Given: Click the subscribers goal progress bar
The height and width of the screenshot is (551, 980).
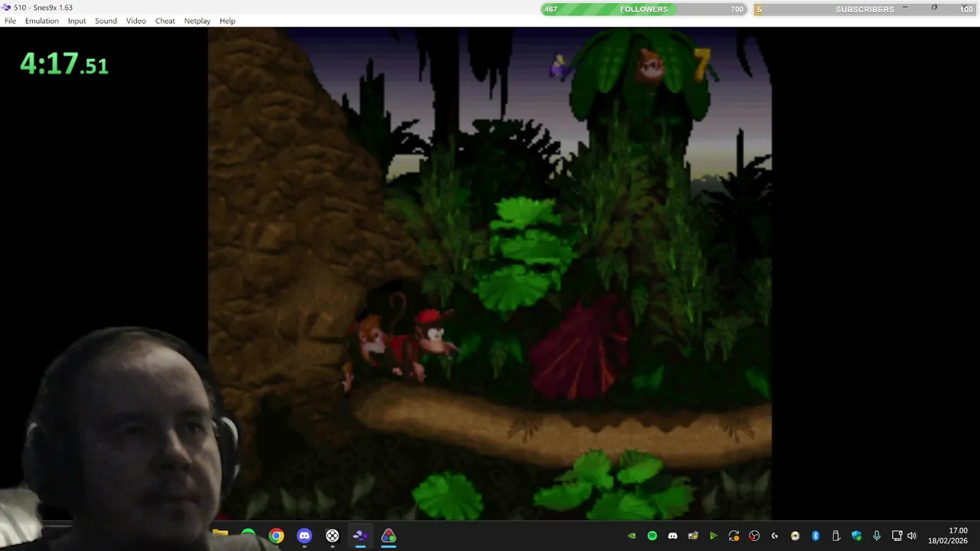Looking at the screenshot, I should [865, 9].
